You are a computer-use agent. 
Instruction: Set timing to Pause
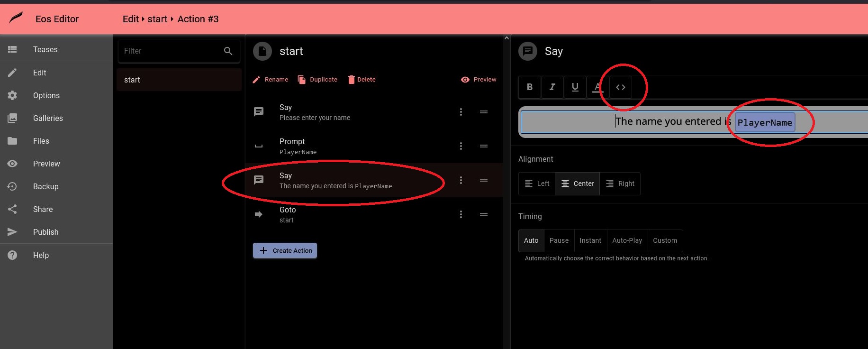pyautogui.click(x=559, y=240)
